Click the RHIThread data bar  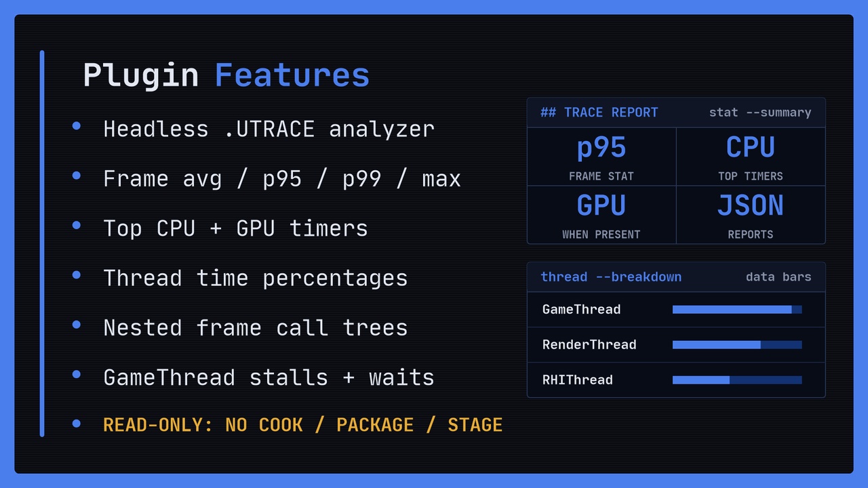[x=737, y=380]
